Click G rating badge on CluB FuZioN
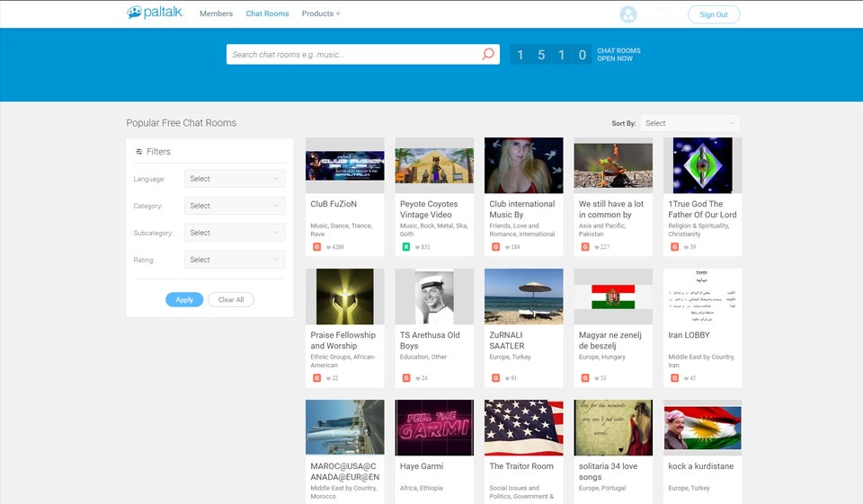Image resolution: width=863 pixels, height=504 pixels. [x=316, y=247]
